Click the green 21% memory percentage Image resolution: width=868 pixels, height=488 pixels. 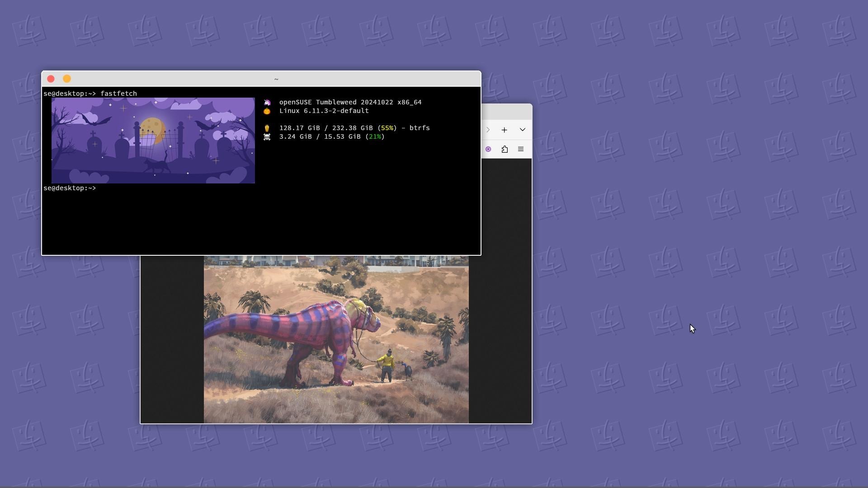tap(375, 137)
